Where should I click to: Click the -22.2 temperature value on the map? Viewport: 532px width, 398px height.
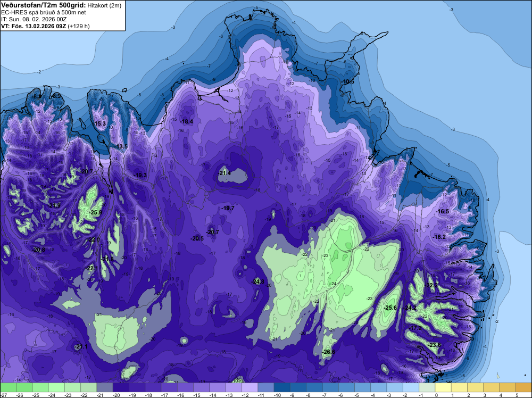pyautogui.click(x=431, y=285)
